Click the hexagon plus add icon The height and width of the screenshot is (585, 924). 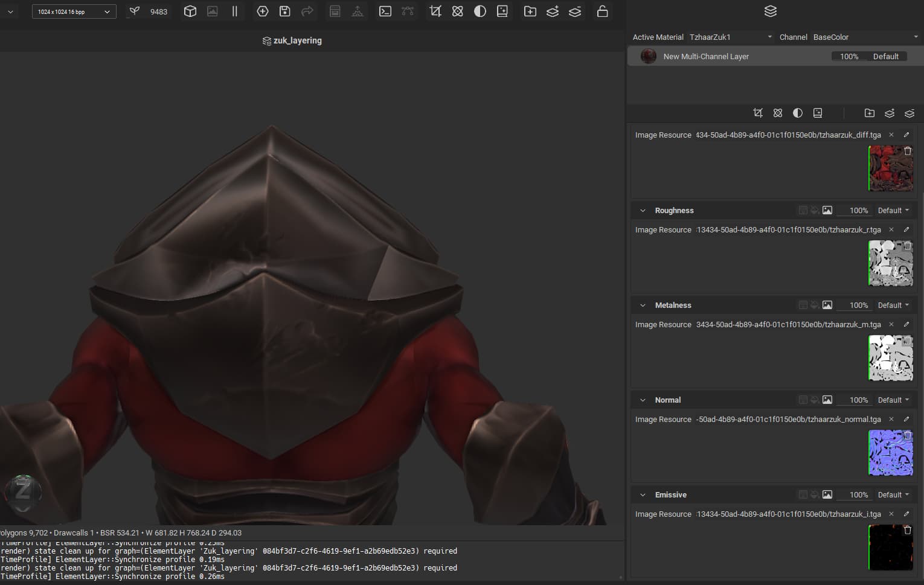263,11
